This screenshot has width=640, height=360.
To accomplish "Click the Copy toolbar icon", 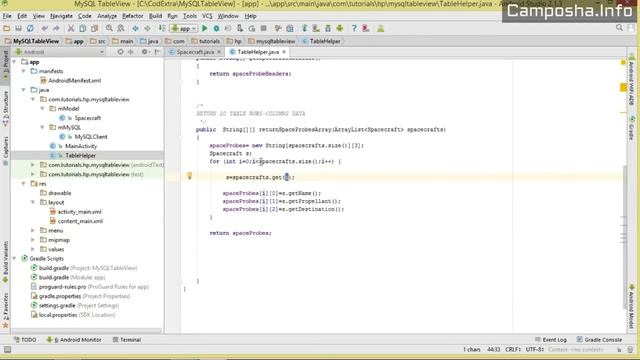I will [82, 28].
